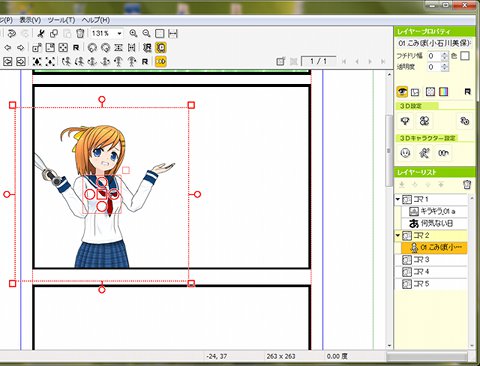Toggle the highlighted yellow icon in second row
The width and height of the screenshot is (480, 366).
(x=161, y=48)
